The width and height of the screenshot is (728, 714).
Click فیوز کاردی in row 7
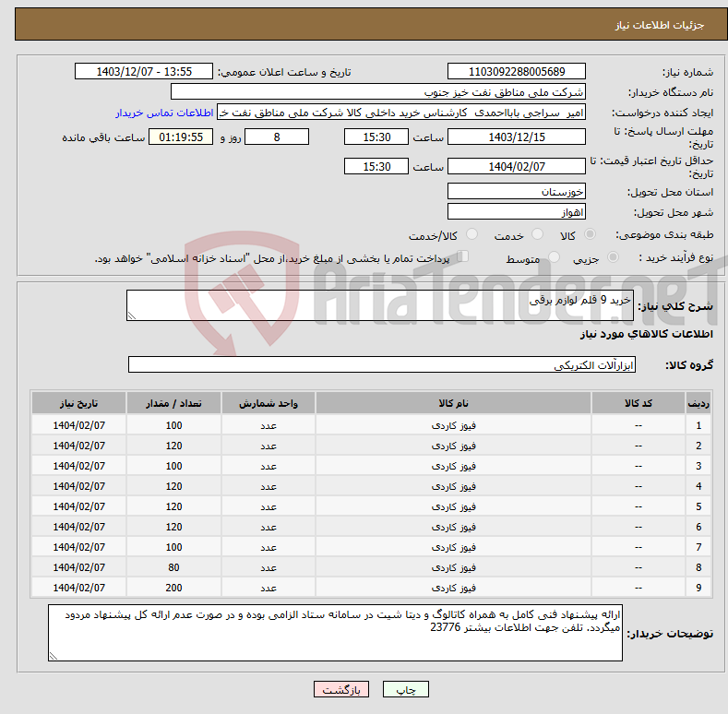pyautogui.click(x=454, y=547)
